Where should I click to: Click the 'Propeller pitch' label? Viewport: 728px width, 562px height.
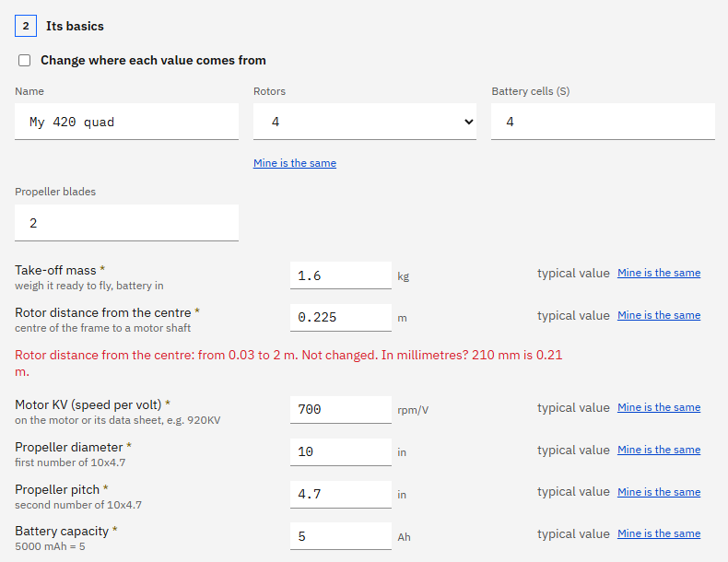click(57, 489)
